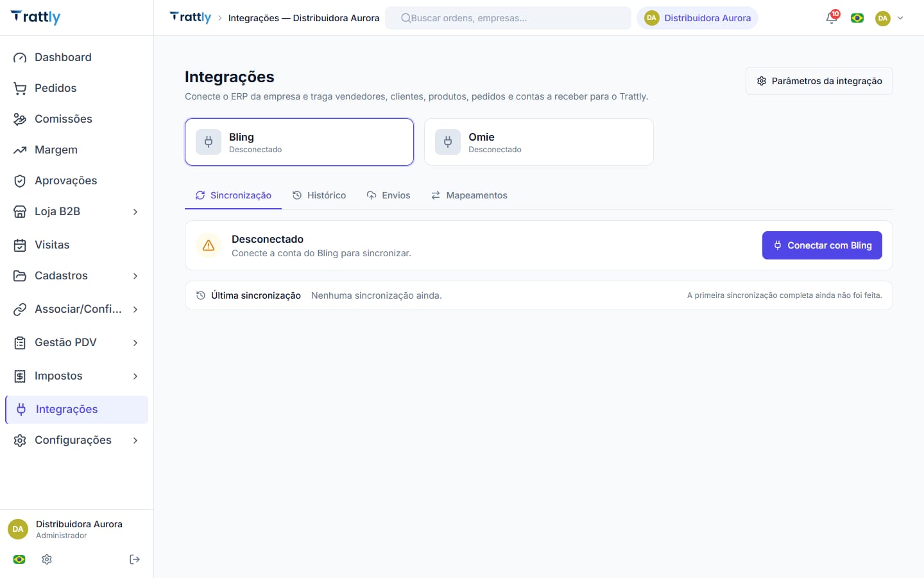Viewport: 924px width, 578px height.
Task: Click the Comissões icon in sidebar
Action: coord(20,119)
